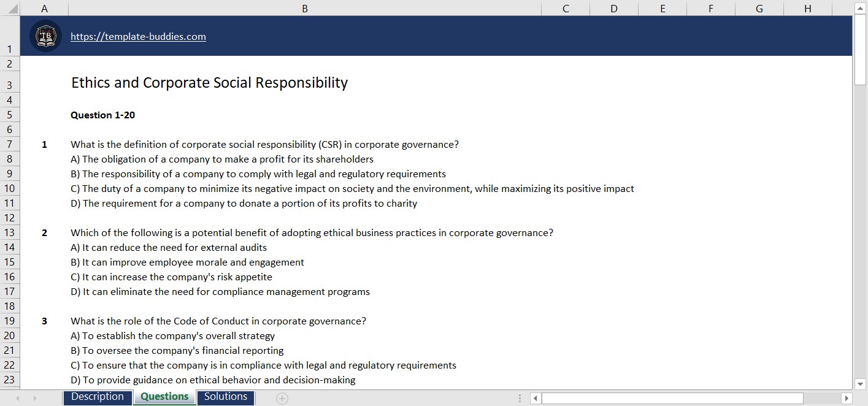This screenshot has width=868, height=406.
Task: Add a new worksheet with the plus icon
Action: coord(282,397)
